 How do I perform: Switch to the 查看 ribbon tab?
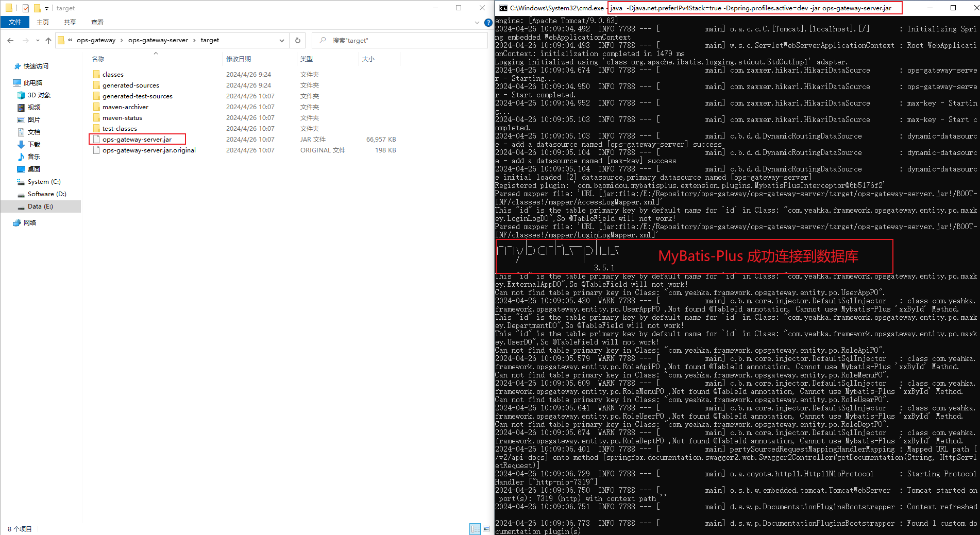coord(97,22)
